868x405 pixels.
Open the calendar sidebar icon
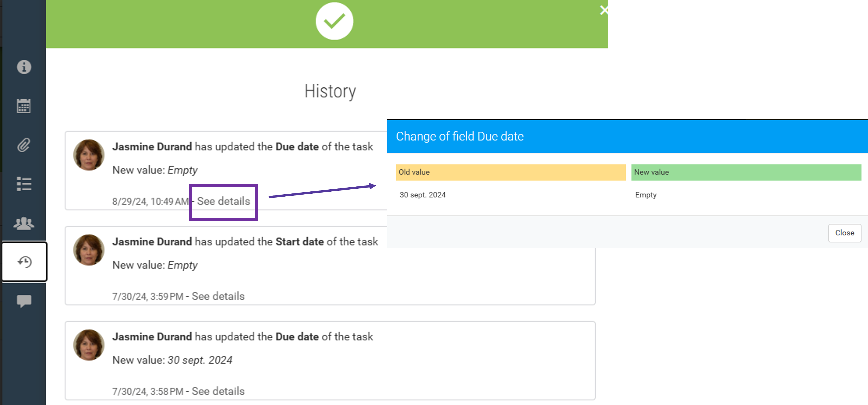(x=24, y=106)
